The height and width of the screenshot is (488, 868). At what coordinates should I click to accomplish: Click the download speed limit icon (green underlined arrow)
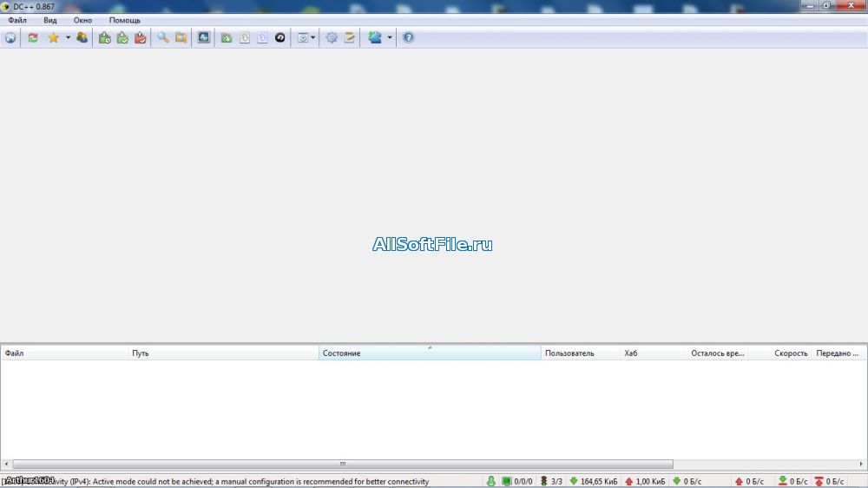tap(782, 481)
